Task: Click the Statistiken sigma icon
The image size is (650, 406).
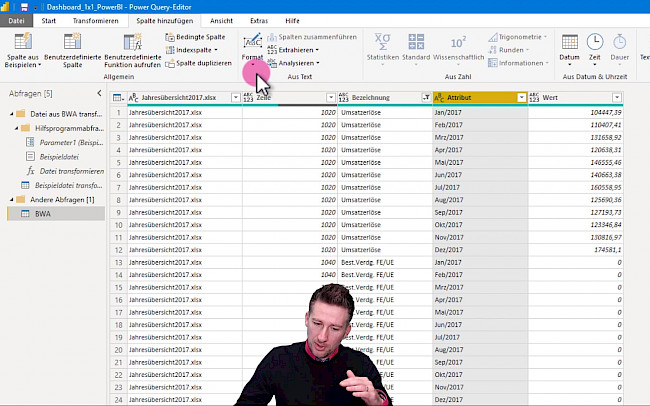Action: pos(382,42)
